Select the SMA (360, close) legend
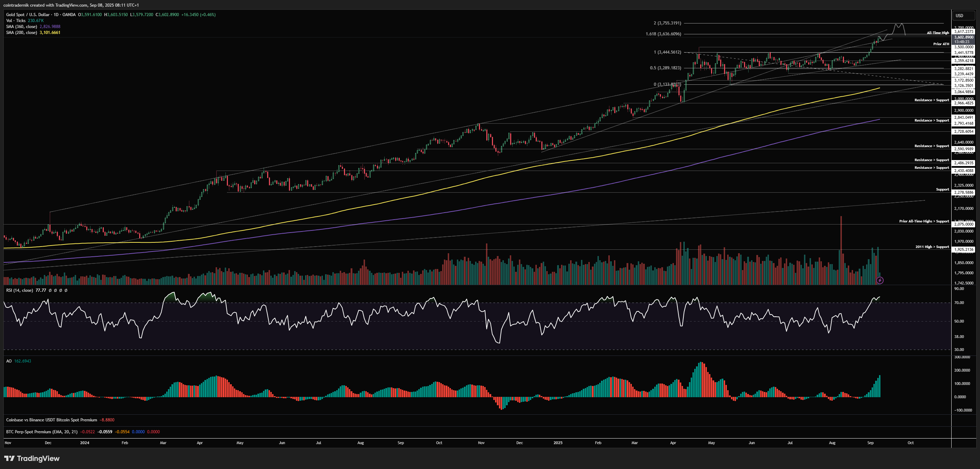The height and width of the screenshot is (469, 980). [x=22, y=27]
